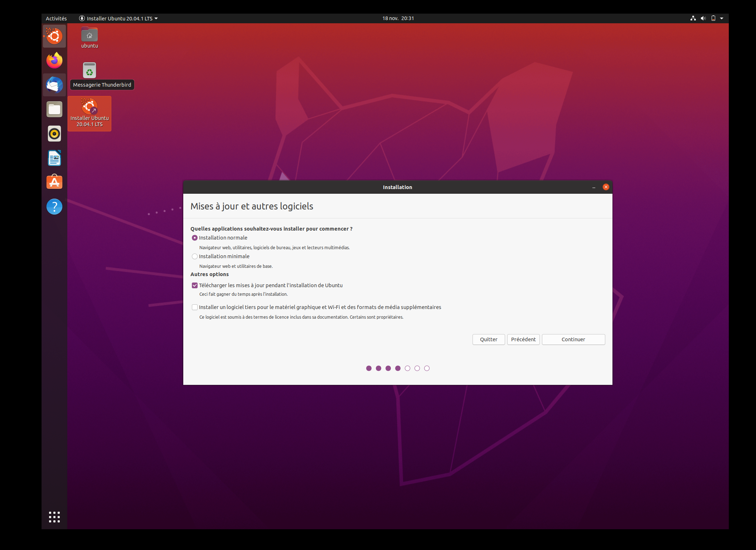The height and width of the screenshot is (550, 756).
Task: Click the Quitter button
Action: [489, 339]
